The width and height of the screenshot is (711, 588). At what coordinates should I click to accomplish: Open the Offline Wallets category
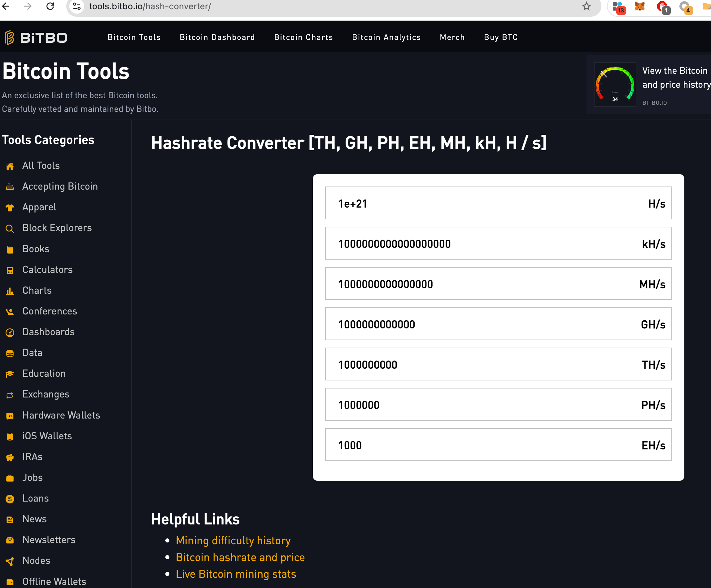54,581
